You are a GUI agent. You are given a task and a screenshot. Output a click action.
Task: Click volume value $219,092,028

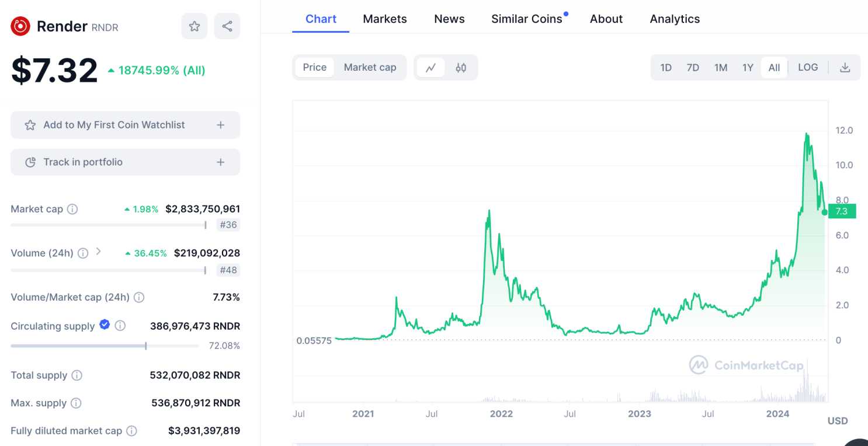pyautogui.click(x=207, y=253)
